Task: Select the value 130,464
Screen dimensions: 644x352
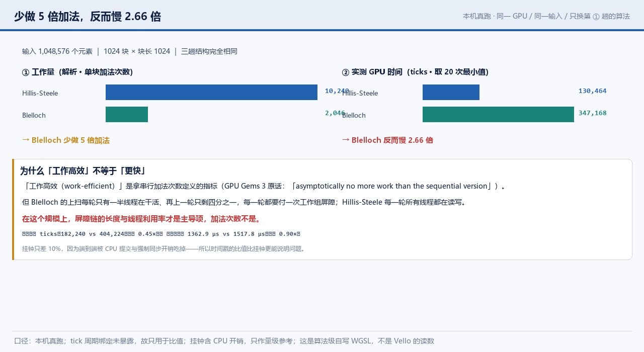Action: 593,91
